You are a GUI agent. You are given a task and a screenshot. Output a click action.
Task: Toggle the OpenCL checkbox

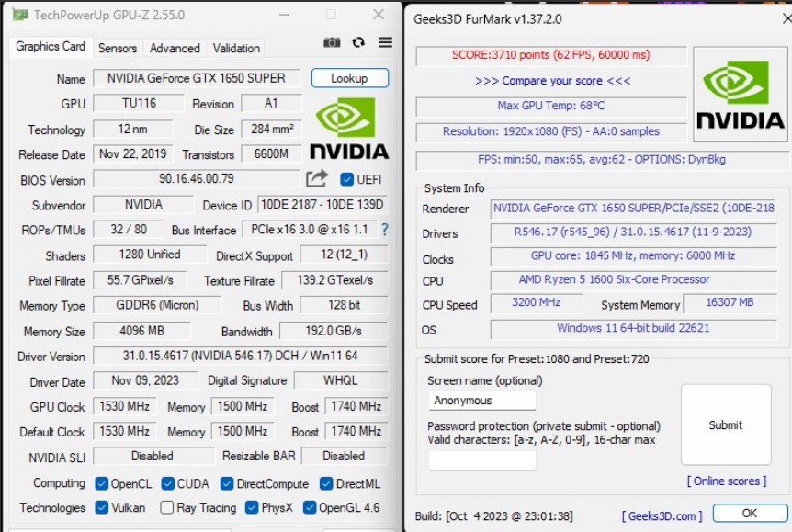coord(101,483)
